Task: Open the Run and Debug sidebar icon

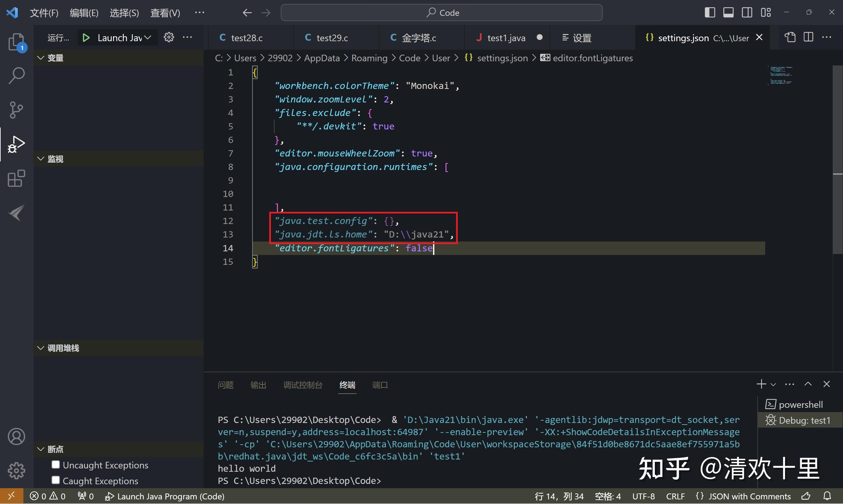Action: [x=15, y=144]
